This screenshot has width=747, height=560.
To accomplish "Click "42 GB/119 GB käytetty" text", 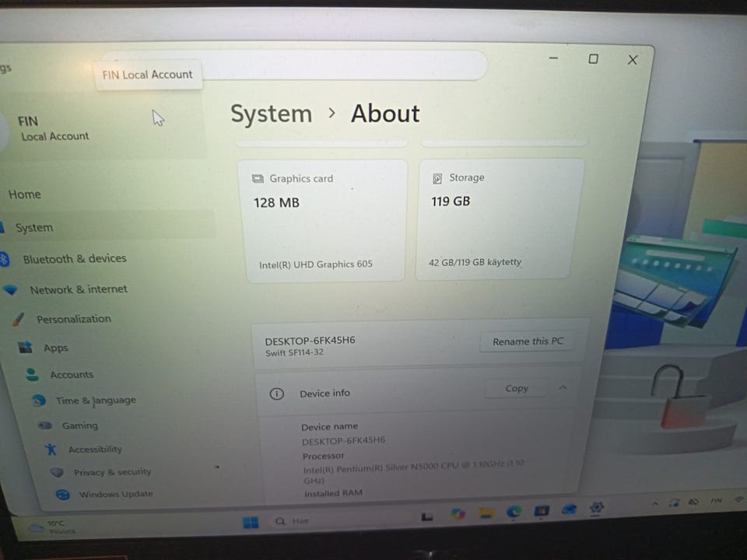I will point(475,262).
